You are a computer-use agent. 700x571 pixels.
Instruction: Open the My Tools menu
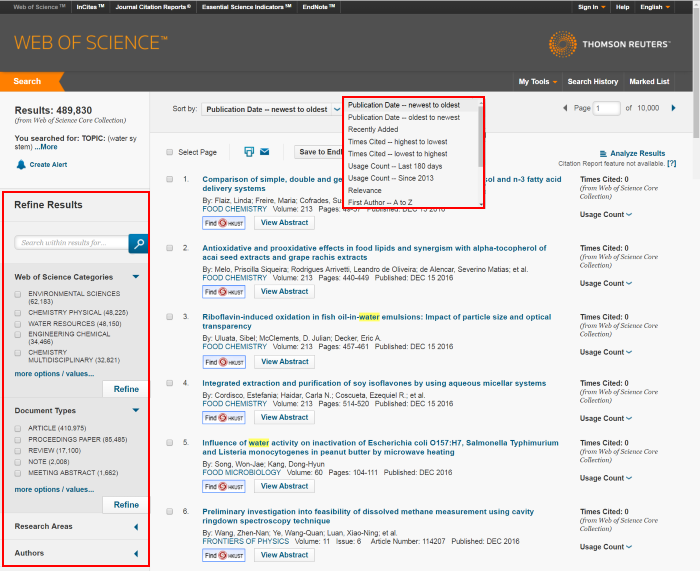(x=538, y=82)
